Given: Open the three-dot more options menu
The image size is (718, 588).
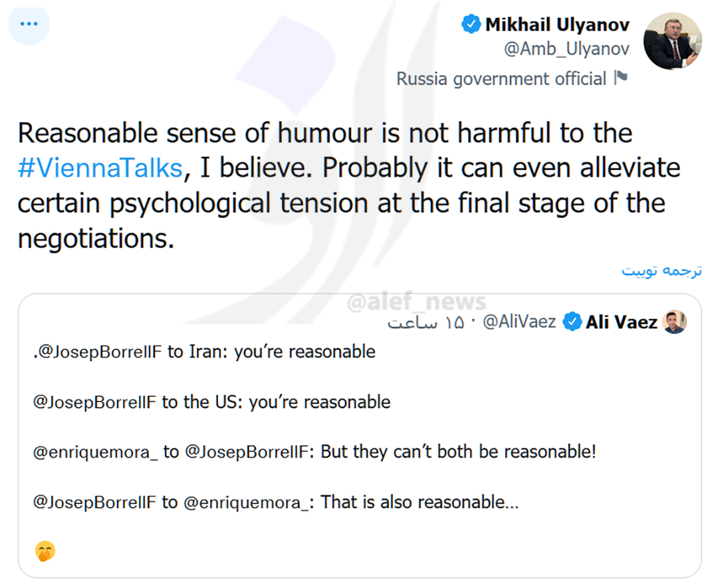Looking at the screenshot, I should pos(29,25).
